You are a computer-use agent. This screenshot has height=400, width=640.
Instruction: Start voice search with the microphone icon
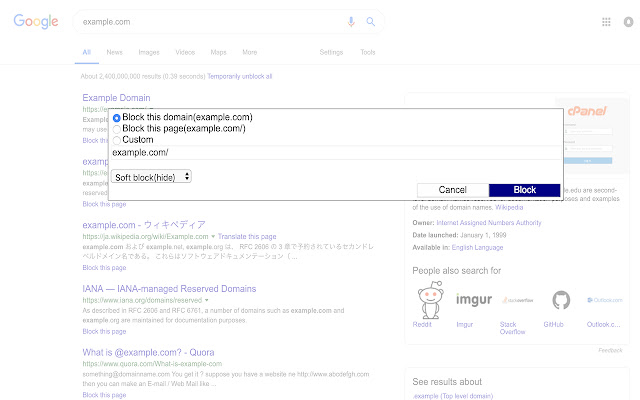tap(351, 22)
